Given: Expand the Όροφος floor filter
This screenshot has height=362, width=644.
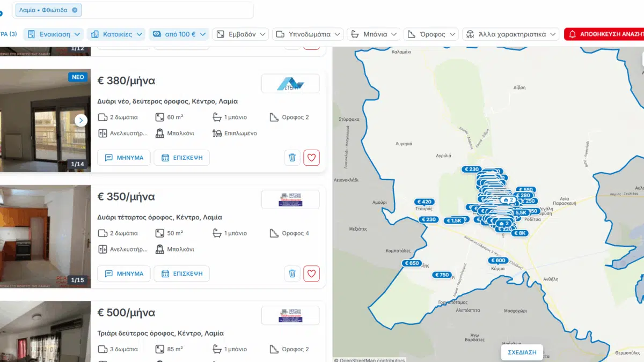Looking at the screenshot, I should 431,34.
